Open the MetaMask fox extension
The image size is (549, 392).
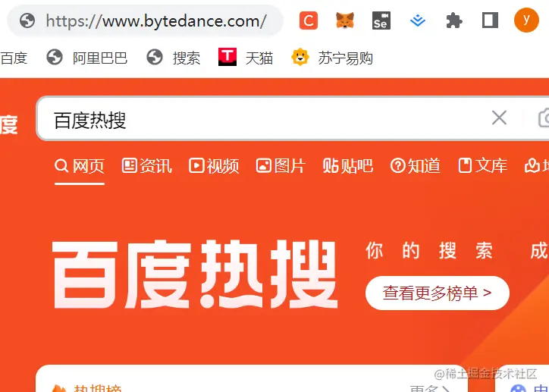coord(345,20)
